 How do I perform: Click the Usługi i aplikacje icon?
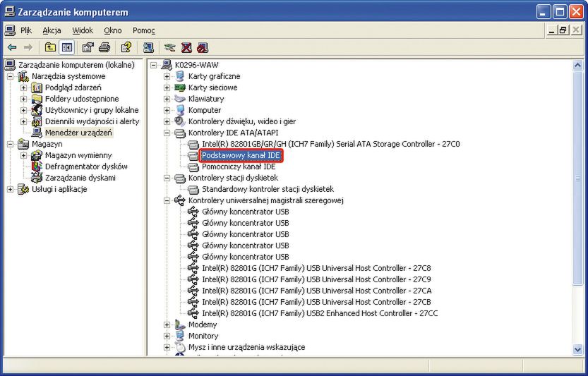(x=23, y=189)
